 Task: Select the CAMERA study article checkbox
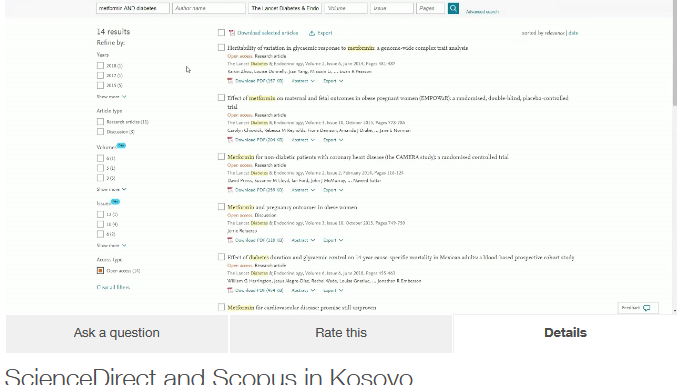[x=222, y=157]
